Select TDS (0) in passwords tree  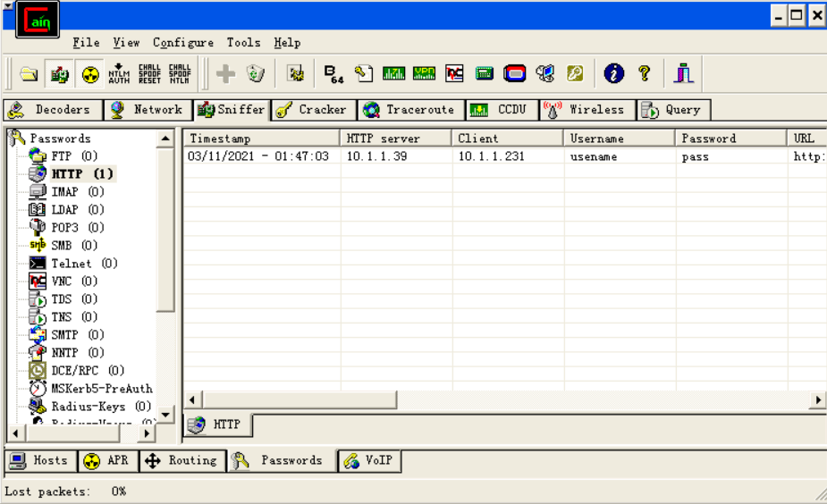pyautogui.click(x=74, y=299)
